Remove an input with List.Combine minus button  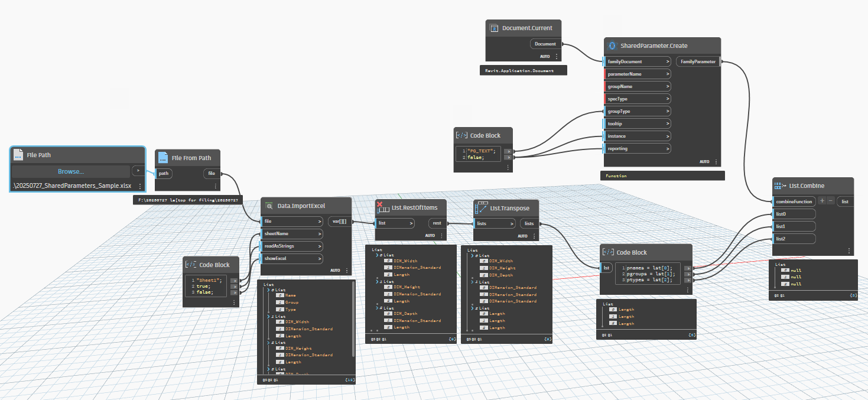click(x=830, y=201)
